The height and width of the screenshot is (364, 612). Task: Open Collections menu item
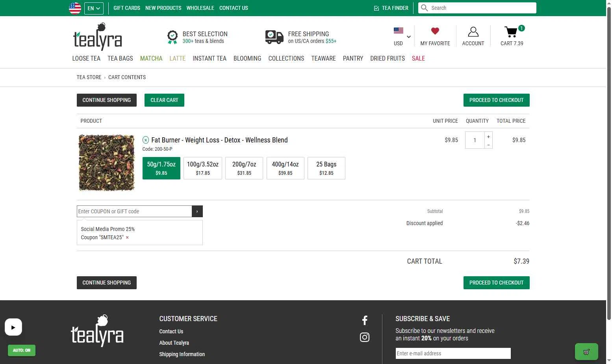pos(286,58)
